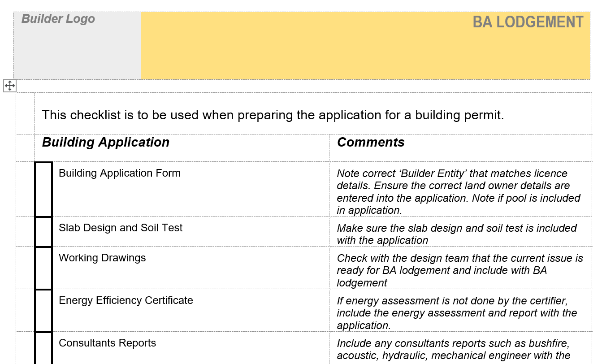Screen dimensions: 602x364
Task: Click the checklist introduction sentence
Action: [x=273, y=115]
